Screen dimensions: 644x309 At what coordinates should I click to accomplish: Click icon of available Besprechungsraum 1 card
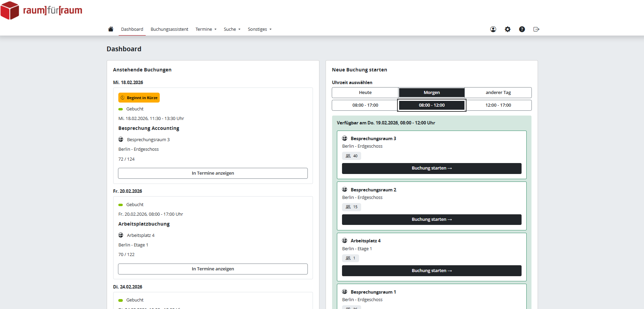345,292
